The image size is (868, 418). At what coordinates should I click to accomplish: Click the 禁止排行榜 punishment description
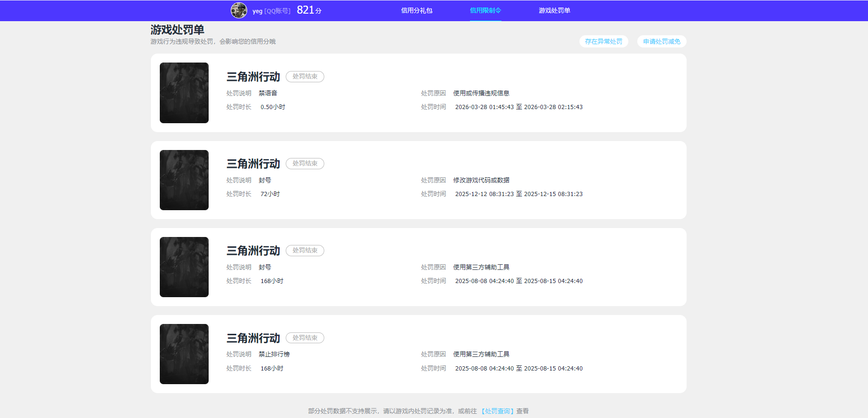[x=274, y=355]
